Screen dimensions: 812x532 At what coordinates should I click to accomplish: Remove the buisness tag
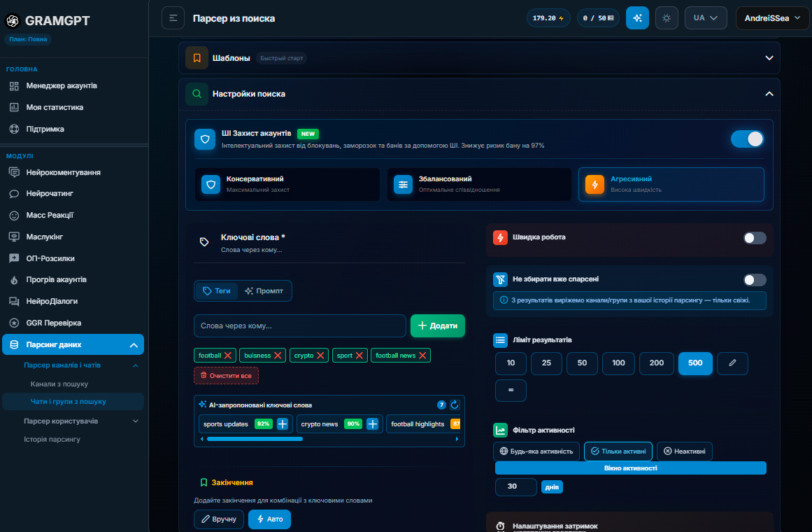(x=278, y=355)
